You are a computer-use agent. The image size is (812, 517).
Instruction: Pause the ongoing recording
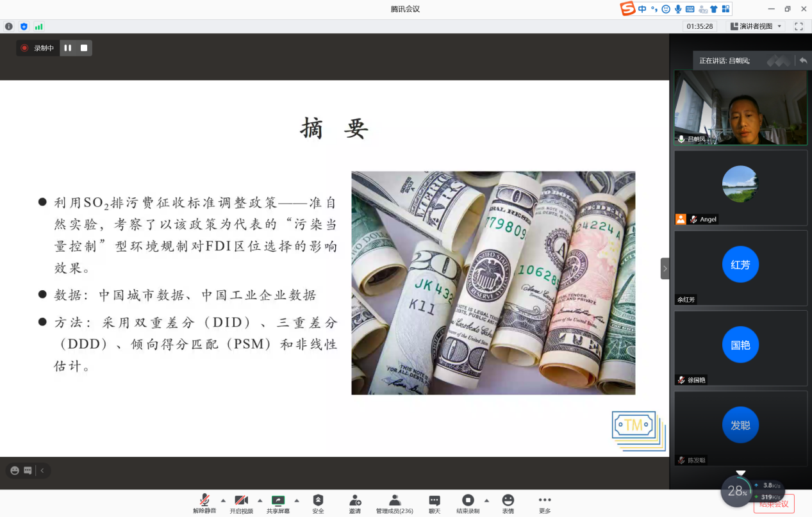68,48
